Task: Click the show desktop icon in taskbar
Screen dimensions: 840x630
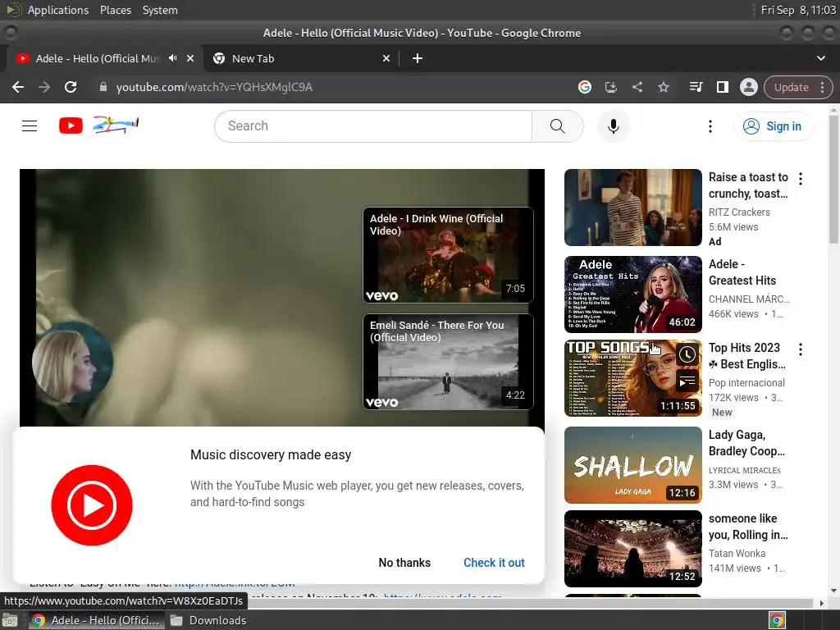Action: (10, 620)
